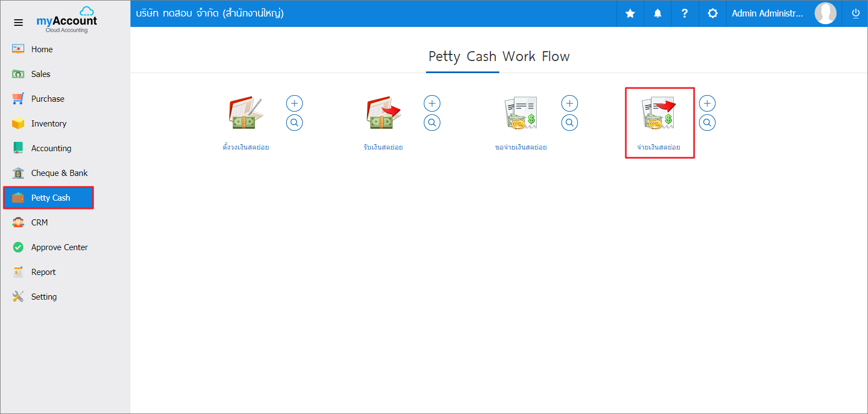Click the รับเงินสดย่อย label link
The width and height of the screenshot is (868, 414).
coord(383,147)
